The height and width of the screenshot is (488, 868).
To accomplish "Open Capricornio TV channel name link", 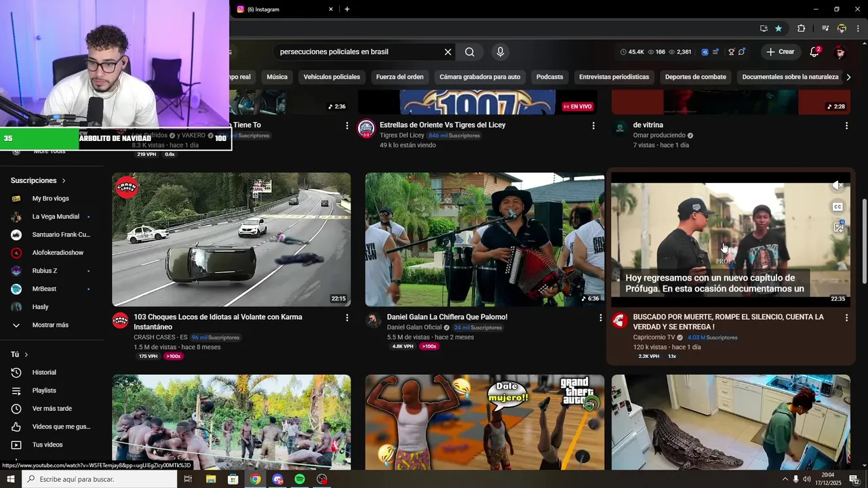I will 654,338.
